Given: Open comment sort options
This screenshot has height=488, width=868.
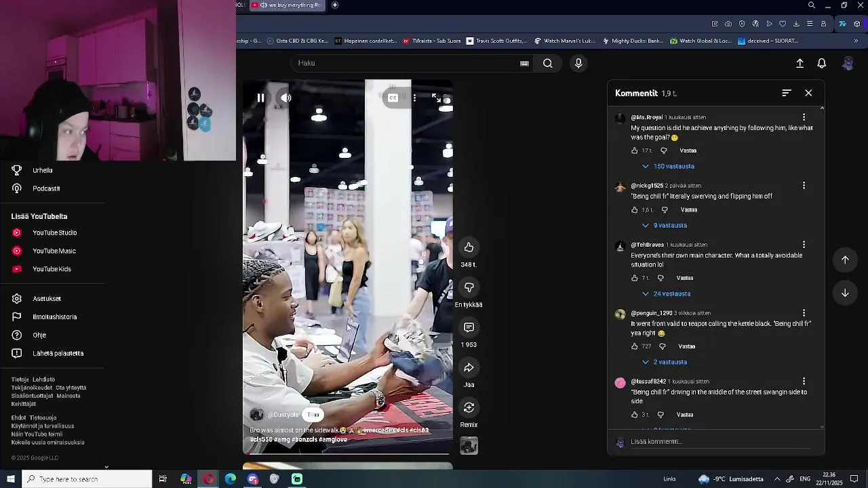Looking at the screenshot, I should [787, 93].
